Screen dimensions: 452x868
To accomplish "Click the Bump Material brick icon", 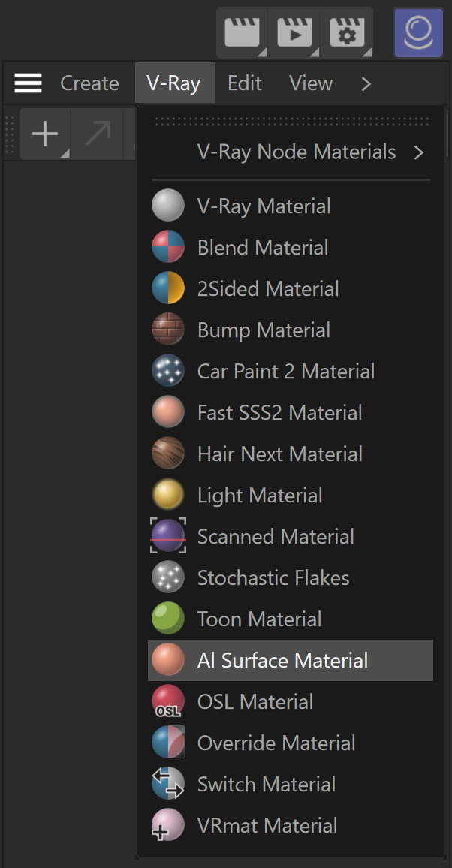I will (168, 330).
